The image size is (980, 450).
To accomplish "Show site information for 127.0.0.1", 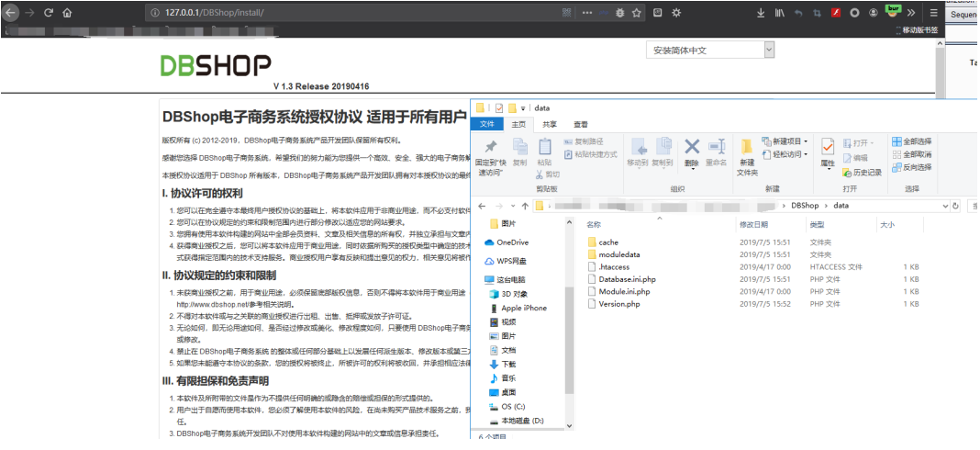I will [x=155, y=13].
